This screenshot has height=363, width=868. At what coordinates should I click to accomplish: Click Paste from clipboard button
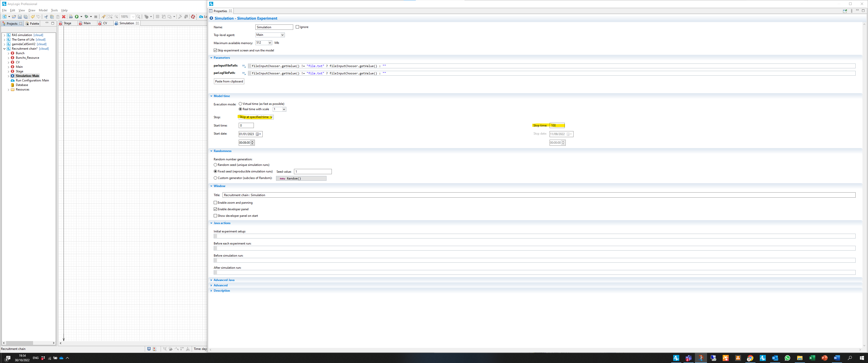229,81
